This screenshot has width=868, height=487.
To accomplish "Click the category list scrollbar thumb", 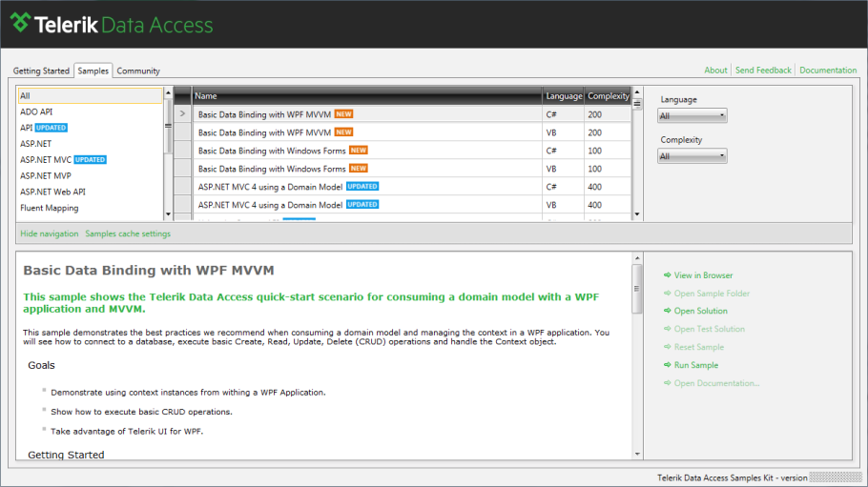I will point(168,126).
